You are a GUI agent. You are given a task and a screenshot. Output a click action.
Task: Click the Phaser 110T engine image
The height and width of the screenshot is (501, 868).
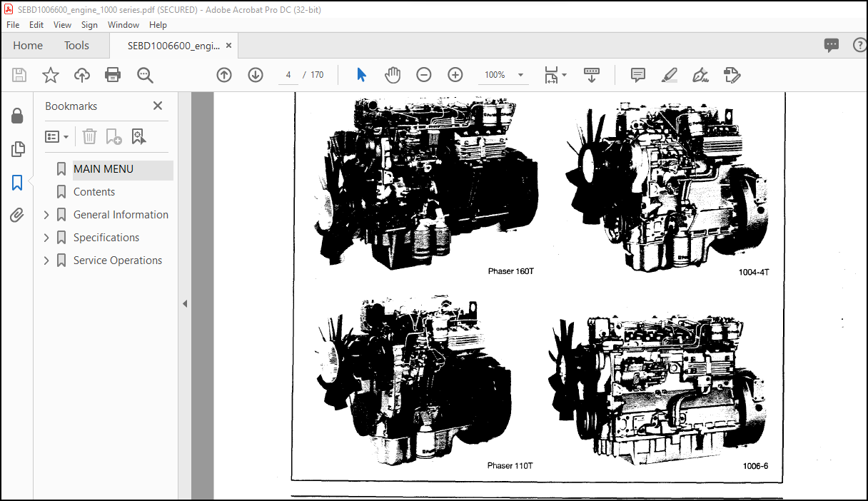point(414,382)
